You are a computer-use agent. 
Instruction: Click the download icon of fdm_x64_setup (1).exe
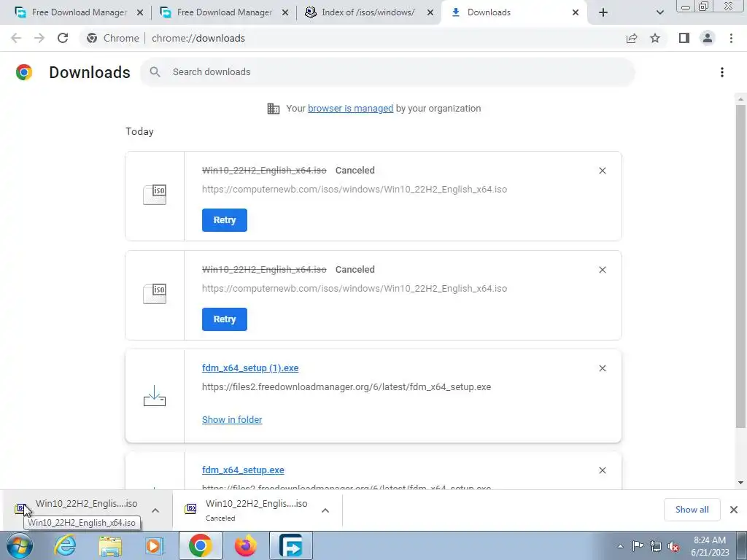coord(155,396)
